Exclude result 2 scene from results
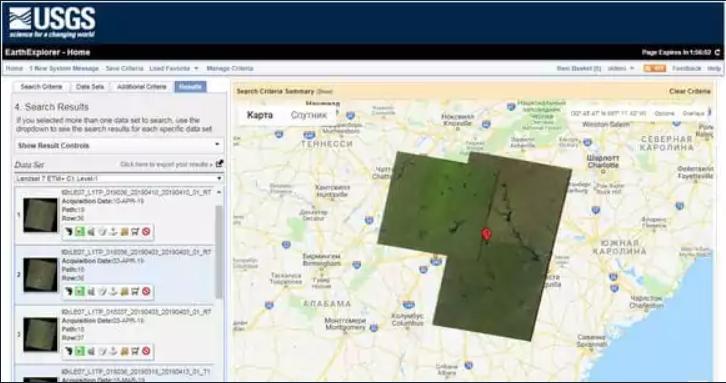This screenshot has height=383, width=726. 146,291
